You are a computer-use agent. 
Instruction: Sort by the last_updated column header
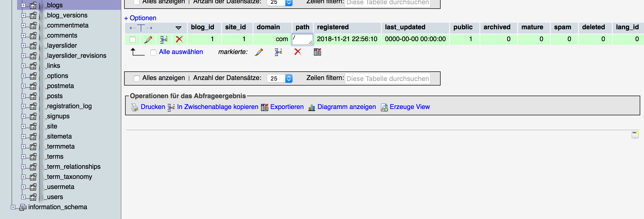405,27
